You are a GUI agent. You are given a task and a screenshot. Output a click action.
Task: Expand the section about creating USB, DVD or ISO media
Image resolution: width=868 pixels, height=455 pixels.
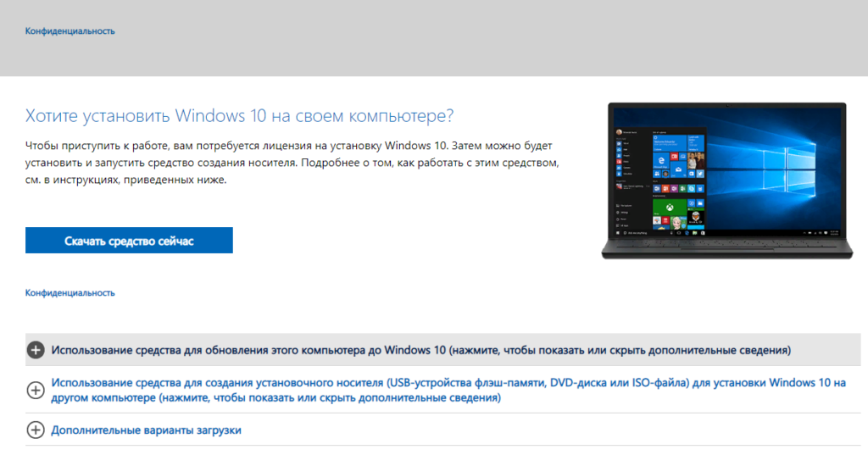[448, 390]
